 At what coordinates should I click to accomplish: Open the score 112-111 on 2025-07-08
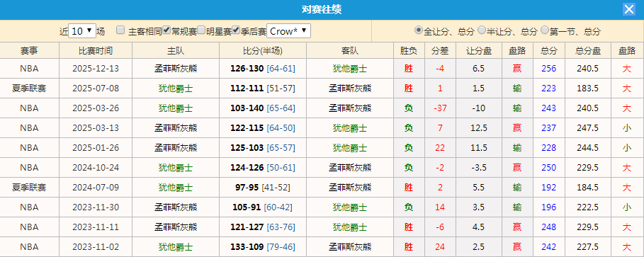point(247,88)
